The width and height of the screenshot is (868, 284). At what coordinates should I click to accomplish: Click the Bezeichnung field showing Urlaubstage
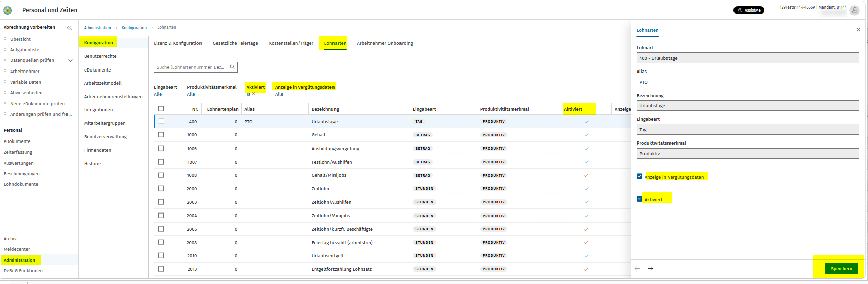click(x=748, y=106)
